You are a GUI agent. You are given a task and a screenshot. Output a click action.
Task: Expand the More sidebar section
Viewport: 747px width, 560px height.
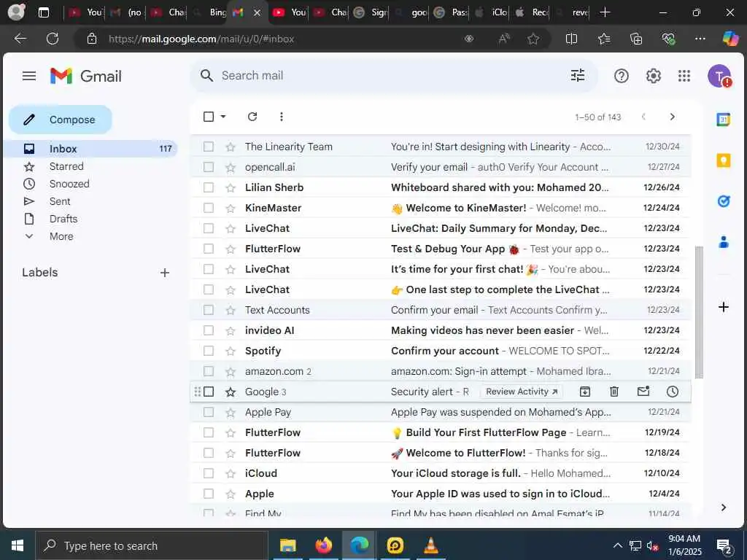click(61, 236)
